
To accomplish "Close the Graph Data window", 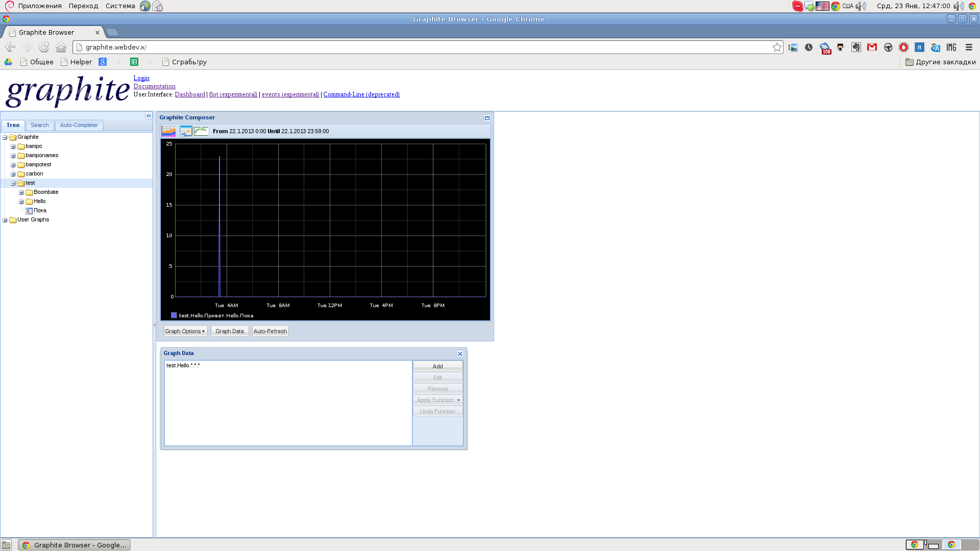I will pos(460,354).
